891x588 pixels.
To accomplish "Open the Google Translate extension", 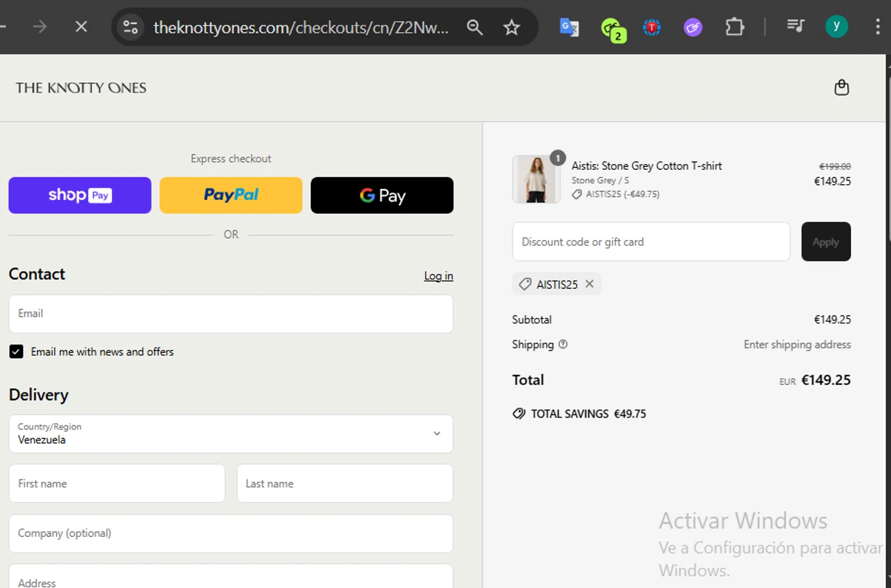I will (569, 27).
